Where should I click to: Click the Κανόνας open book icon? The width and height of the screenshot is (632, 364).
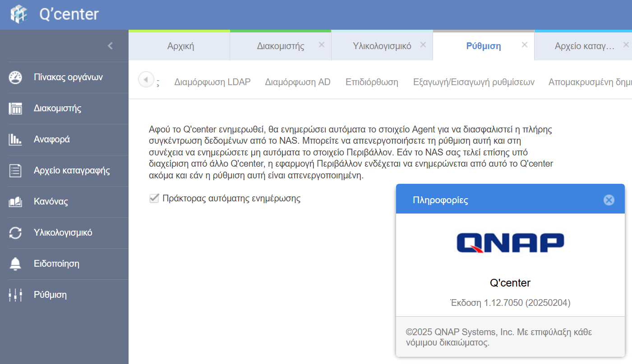click(x=15, y=202)
